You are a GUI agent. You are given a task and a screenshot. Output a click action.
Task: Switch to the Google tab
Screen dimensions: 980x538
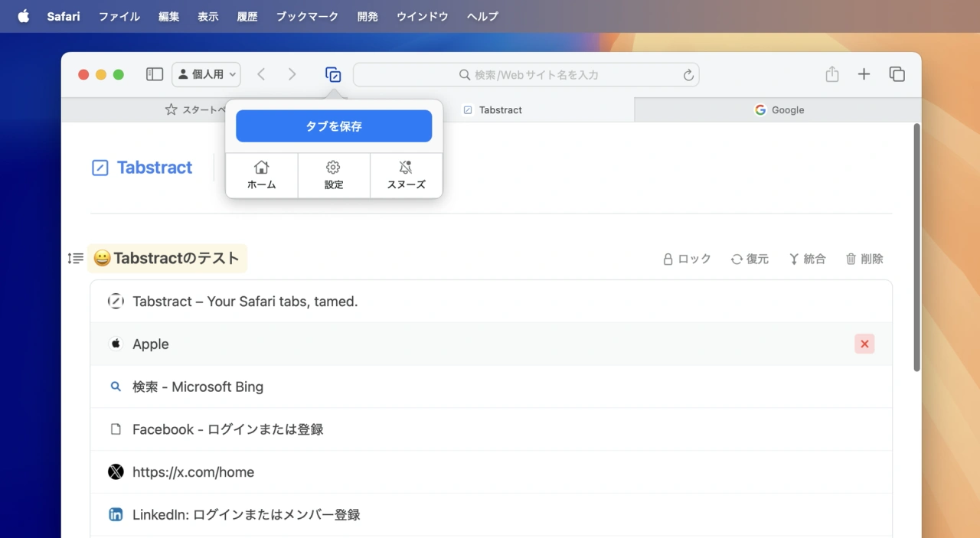click(779, 110)
